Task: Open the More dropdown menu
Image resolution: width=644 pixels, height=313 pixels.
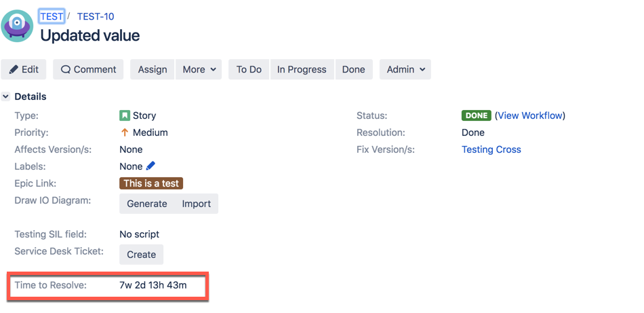Action: pyautogui.click(x=199, y=69)
